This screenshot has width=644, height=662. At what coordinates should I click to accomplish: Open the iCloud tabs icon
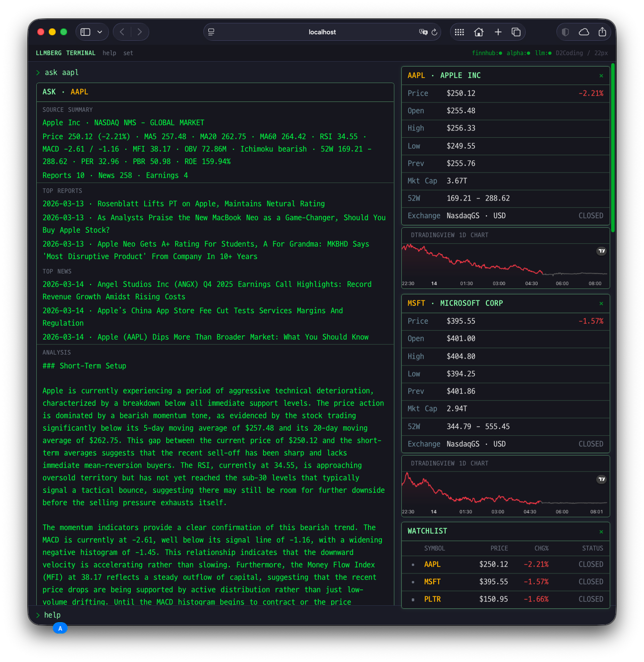pyautogui.click(x=584, y=32)
